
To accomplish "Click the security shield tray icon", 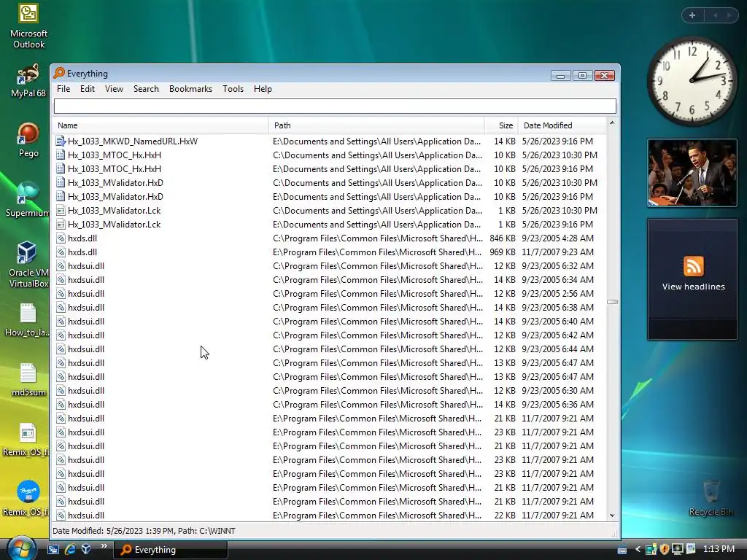I will pos(664,549).
